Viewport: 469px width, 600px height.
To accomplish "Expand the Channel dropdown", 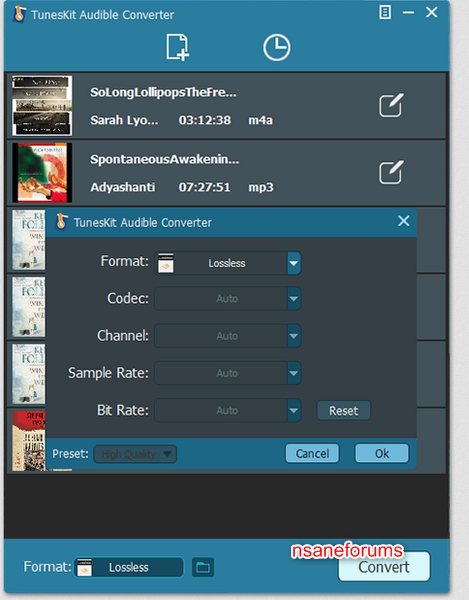I will click(x=294, y=336).
